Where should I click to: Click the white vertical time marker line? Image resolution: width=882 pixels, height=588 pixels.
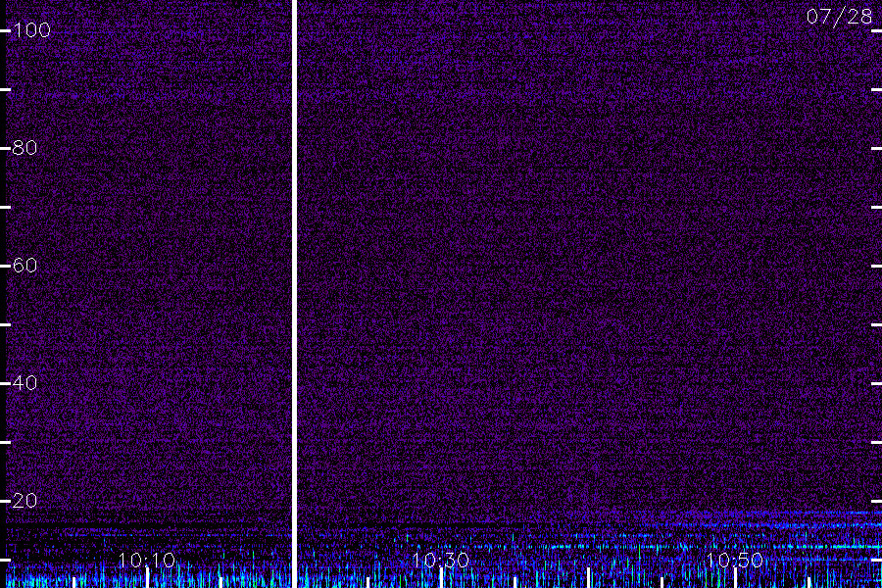click(x=294, y=294)
